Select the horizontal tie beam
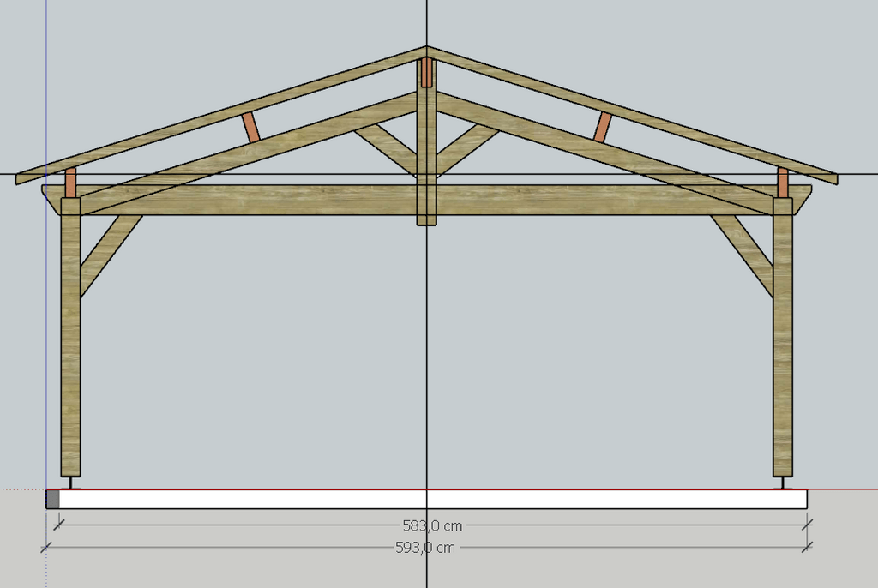This screenshot has width=878, height=588. (x=427, y=200)
